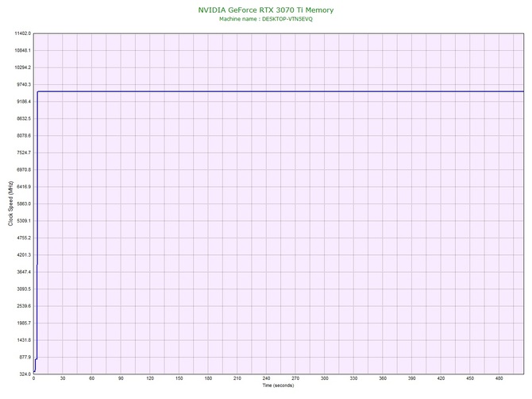532x399 pixels.
Task: Click the 2539.6 y-axis value
Action: (24, 306)
